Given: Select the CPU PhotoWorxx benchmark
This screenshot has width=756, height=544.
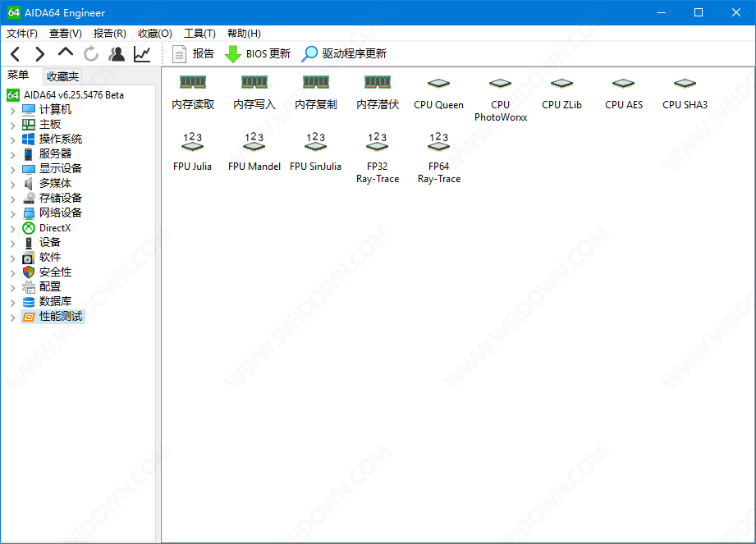Looking at the screenshot, I should [501, 99].
